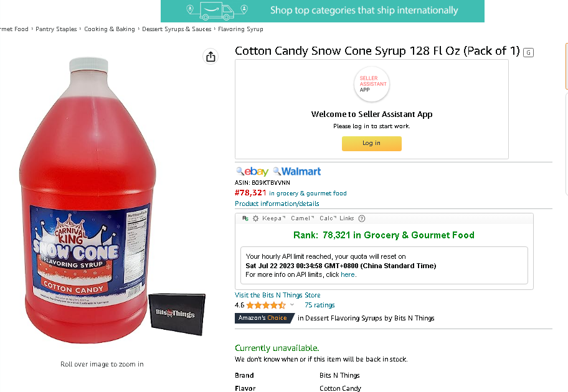
Task: Click the G badge beside product title
Action: (x=528, y=52)
